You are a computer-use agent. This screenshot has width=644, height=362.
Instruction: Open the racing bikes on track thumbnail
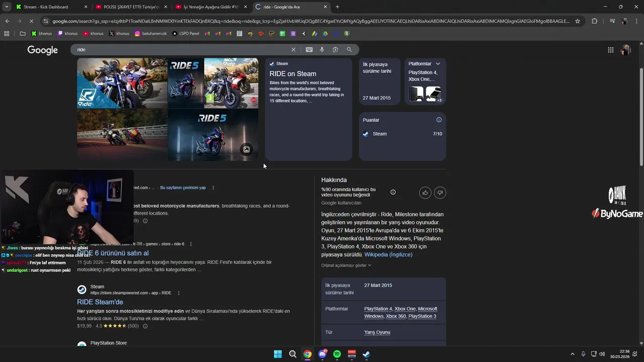coord(122,135)
